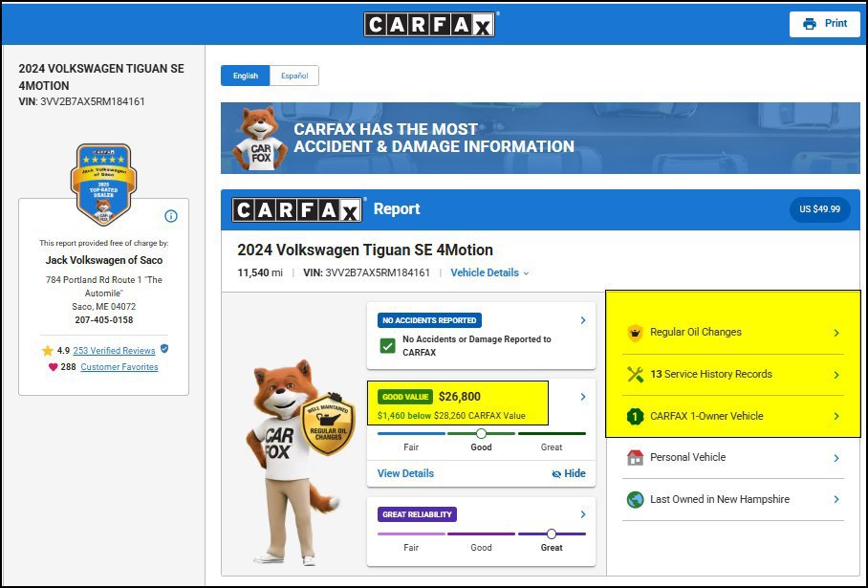The image size is (868, 588).
Task: Click the verified shield icon beside reviews
Action: point(164,349)
